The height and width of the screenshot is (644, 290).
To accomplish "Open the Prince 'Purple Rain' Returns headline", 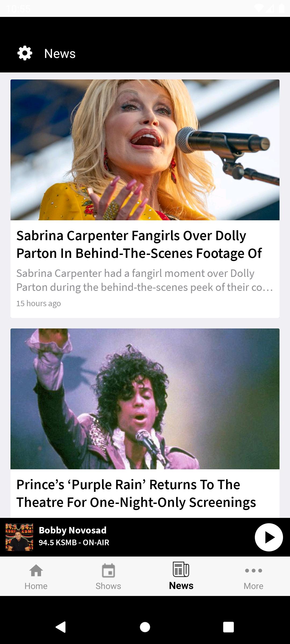I will 136,493.
